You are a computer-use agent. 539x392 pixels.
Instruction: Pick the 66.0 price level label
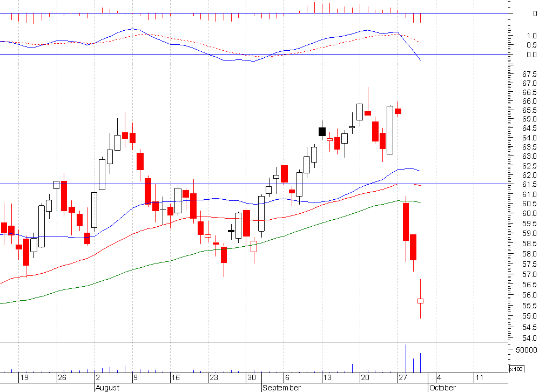tap(529, 102)
